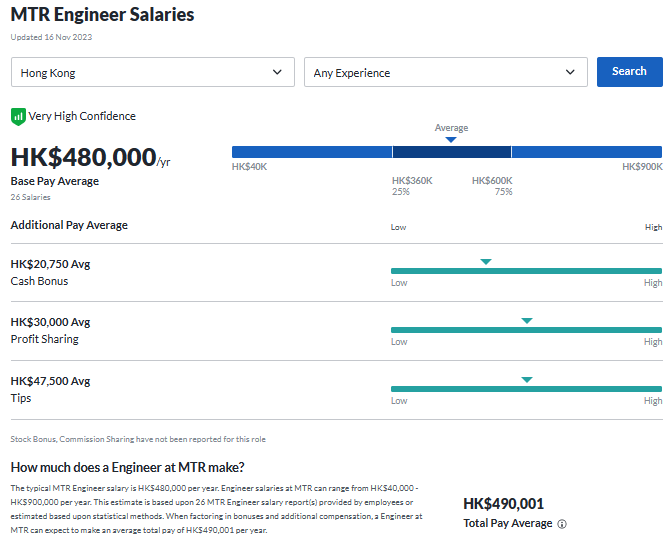Click the Cash Bonus average marker triangle
This screenshot has height=540, width=670.
tap(486, 261)
